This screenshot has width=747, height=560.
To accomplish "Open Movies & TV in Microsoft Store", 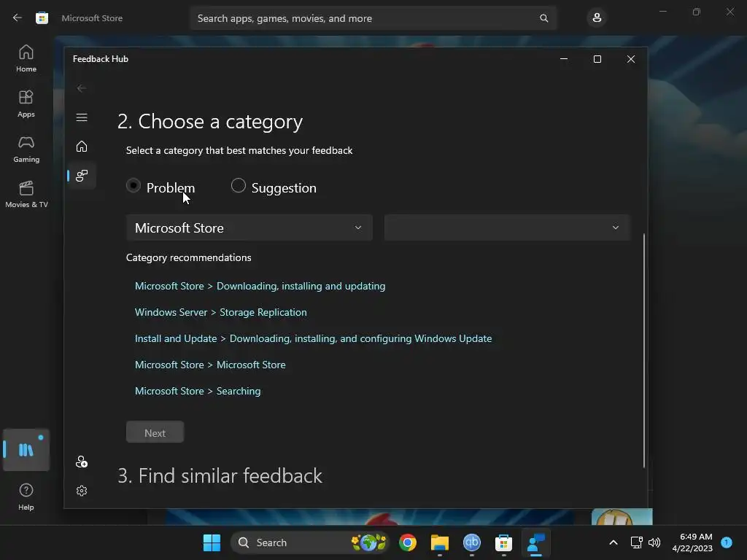I will pyautogui.click(x=26, y=194).
